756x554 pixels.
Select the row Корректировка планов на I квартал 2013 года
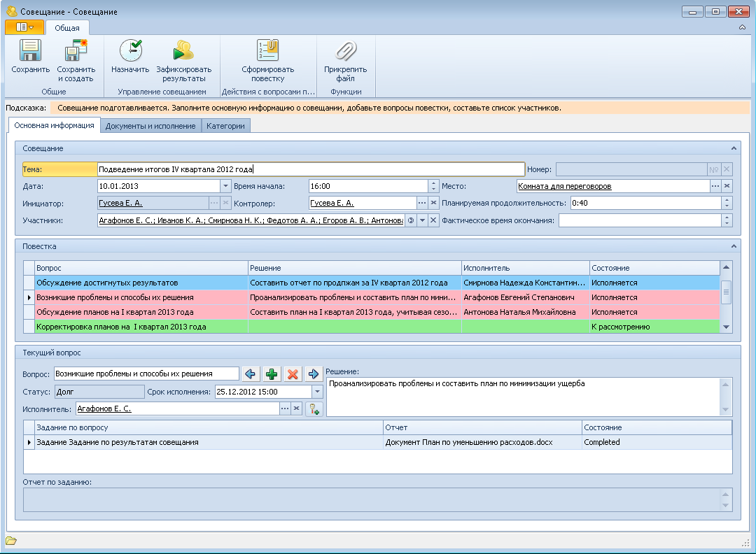pos(371,327)
